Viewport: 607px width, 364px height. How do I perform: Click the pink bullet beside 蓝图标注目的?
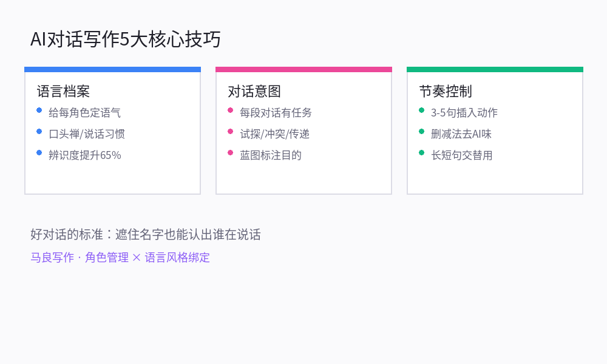tap(230, 153)
